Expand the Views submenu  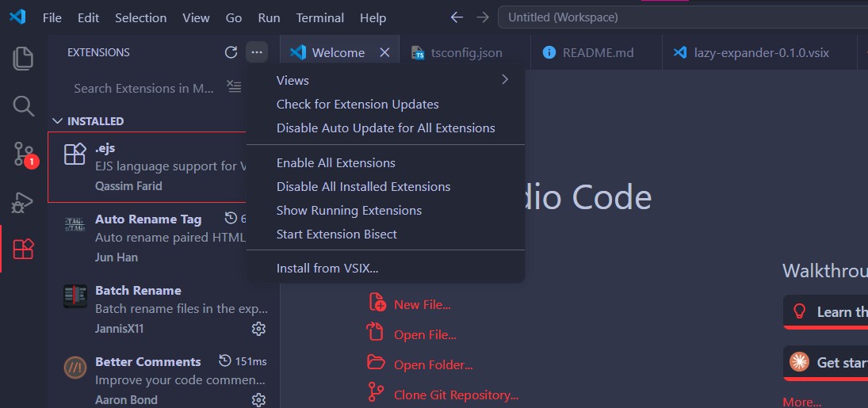(386, 80)
